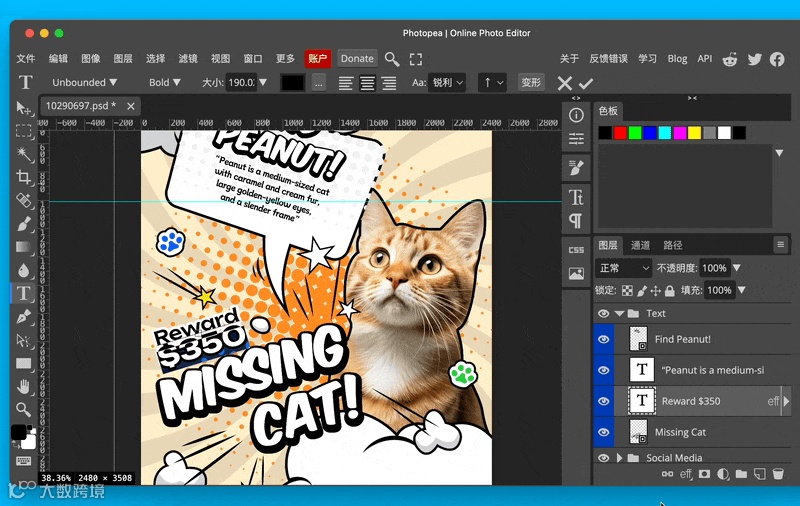Open the info panel icon
The width and height of the screenshot is (800, 506).
point(576,116)
